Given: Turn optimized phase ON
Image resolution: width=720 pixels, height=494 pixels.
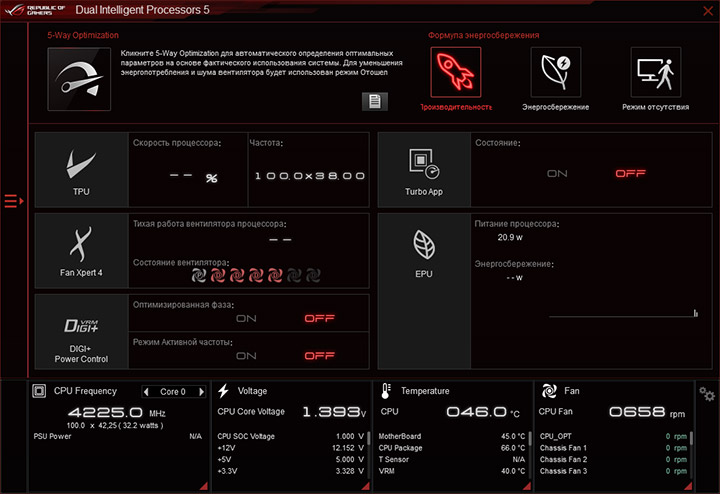Looking at the screenshot, I should pos(246,319).
